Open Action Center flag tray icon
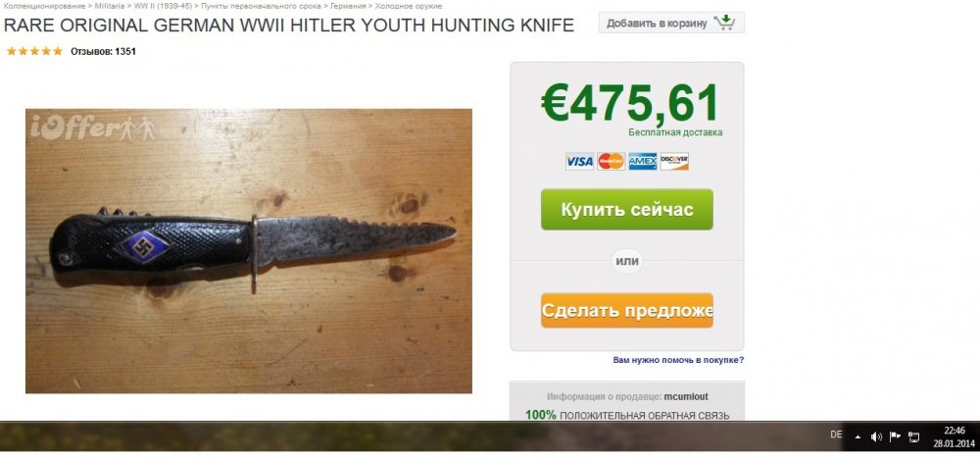Viewport: 980px width, 460px height. (895, 436)
